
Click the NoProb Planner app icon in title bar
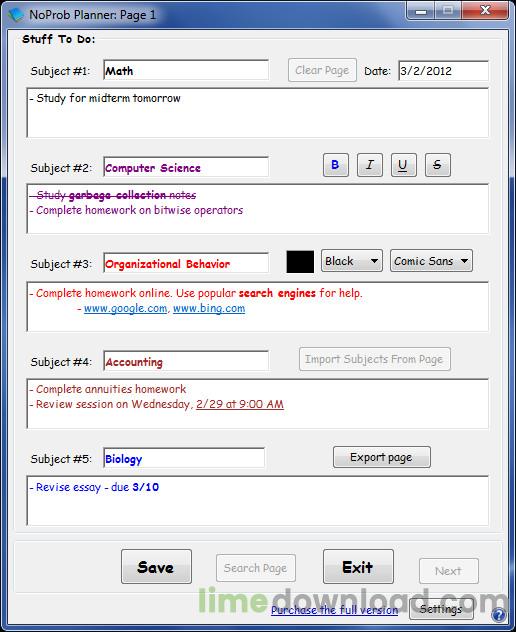point(16,15)
